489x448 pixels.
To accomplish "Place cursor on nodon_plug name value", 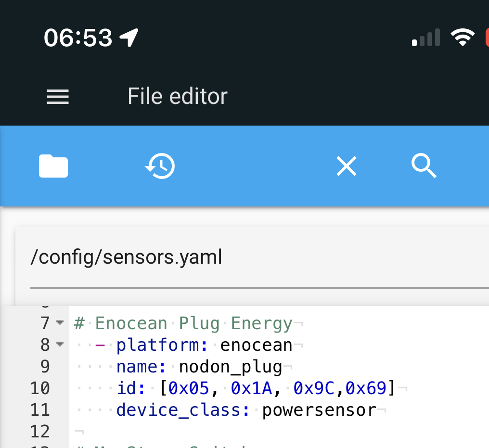I will coord(230,367).
